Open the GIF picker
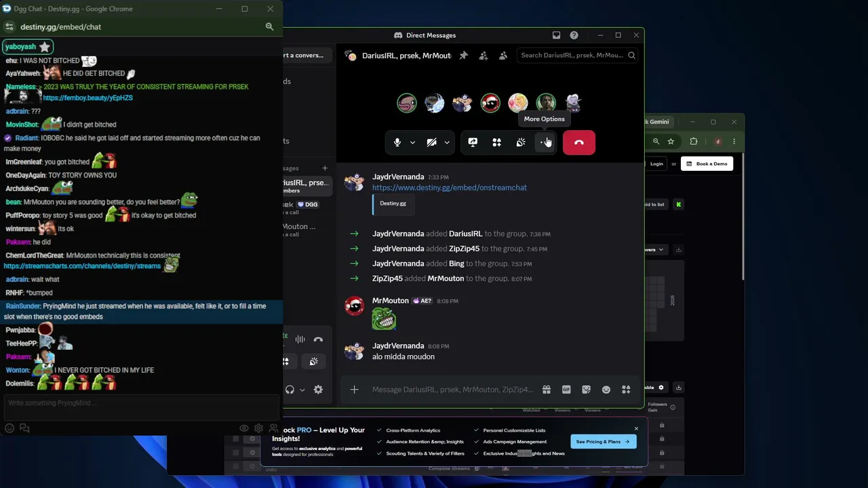This screenshot has height=488, width=868. click(x=566, y=390)
